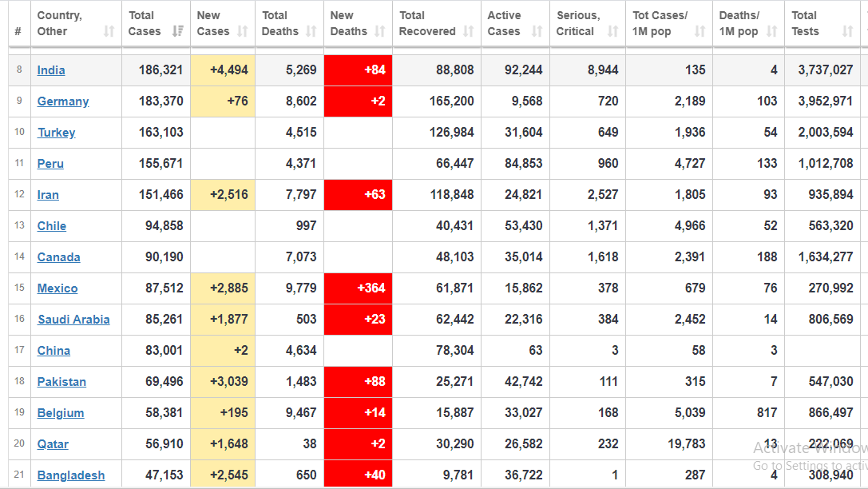Open the India country link
Screen dimensions: 868x489
(51, 70)
